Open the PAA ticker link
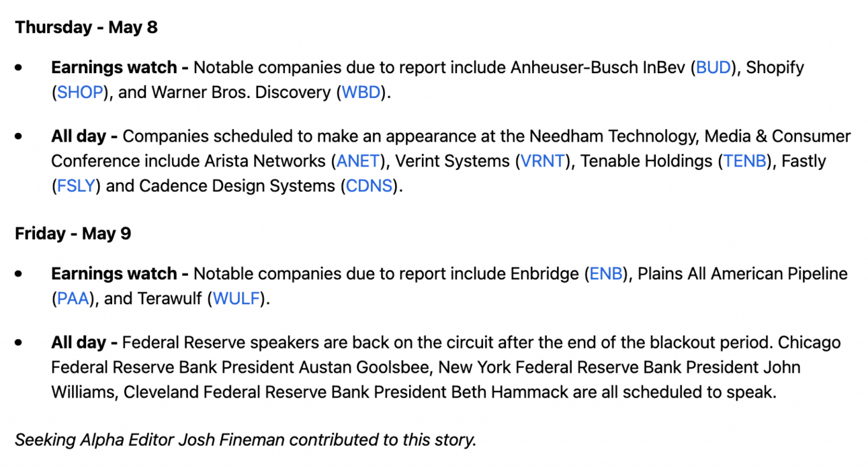This screenshot has width=868, height=466. [x=73, y=299]
